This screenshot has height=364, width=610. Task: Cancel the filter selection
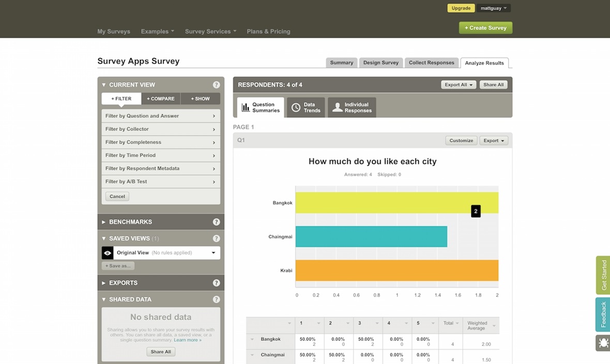tap(117, 197)
